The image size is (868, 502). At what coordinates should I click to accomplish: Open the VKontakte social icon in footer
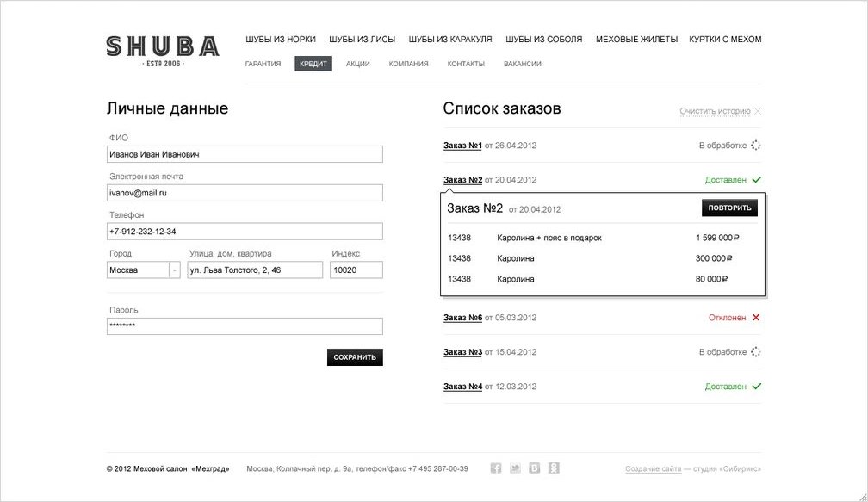534,468
